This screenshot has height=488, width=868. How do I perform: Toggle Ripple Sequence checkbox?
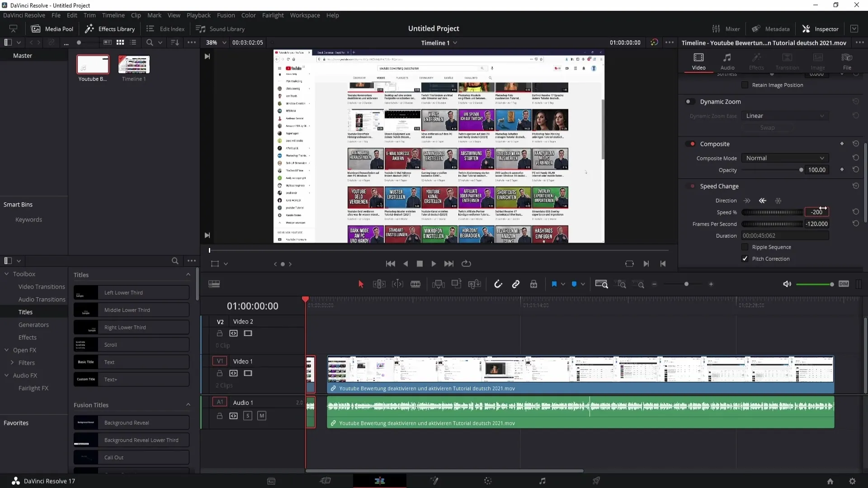pyautogui.click(x=745, y=247)
